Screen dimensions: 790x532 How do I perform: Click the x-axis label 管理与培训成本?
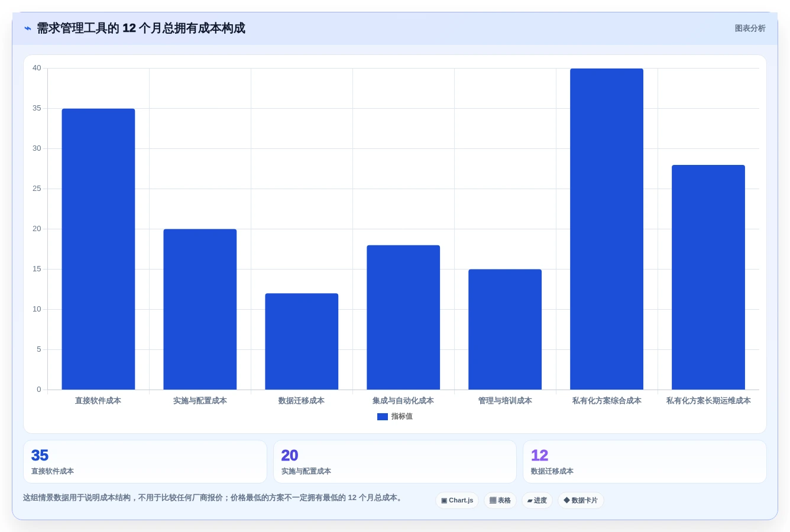(505, 401)
